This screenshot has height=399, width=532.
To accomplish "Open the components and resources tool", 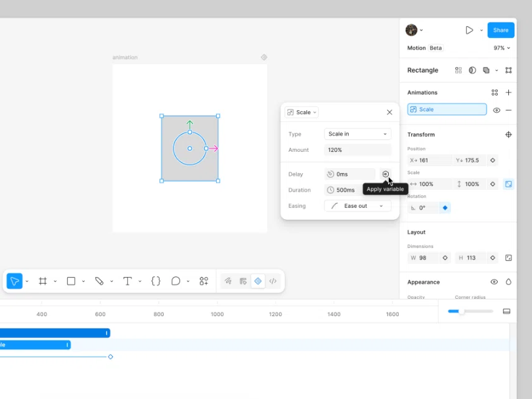I will tap(204, 281).
